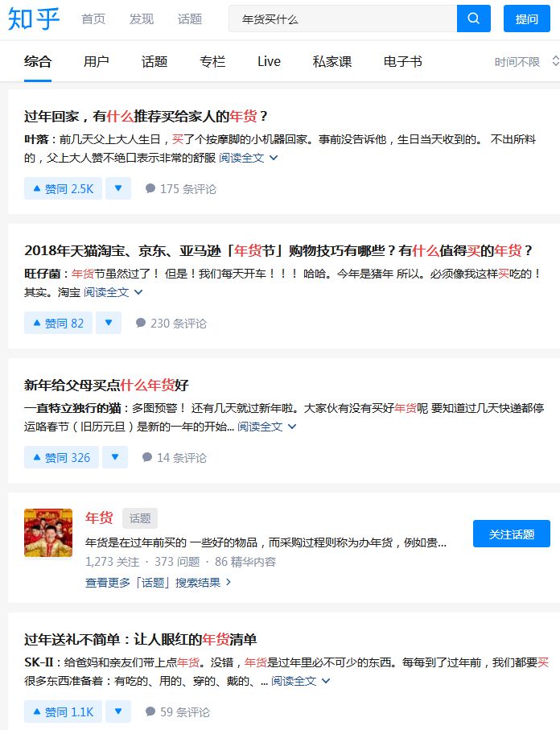Open the 时间不限 time filter dropdown

pyautogui.click(x=525, y=62)
